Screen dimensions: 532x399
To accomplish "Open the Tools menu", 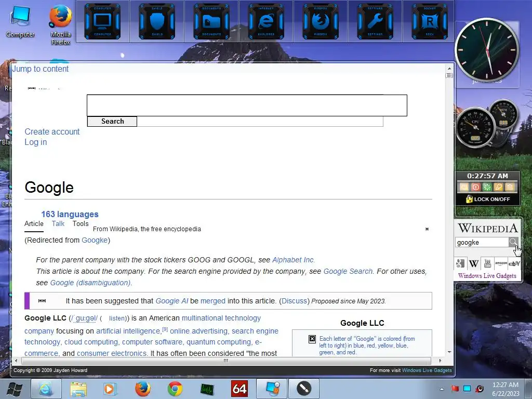I will [x=81, y=223].
